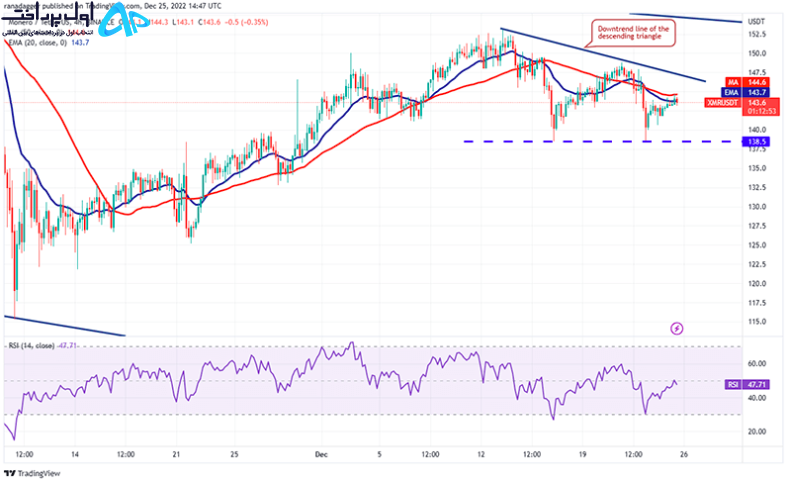Click the TradingView logo at the bottom

pos(32,473)
